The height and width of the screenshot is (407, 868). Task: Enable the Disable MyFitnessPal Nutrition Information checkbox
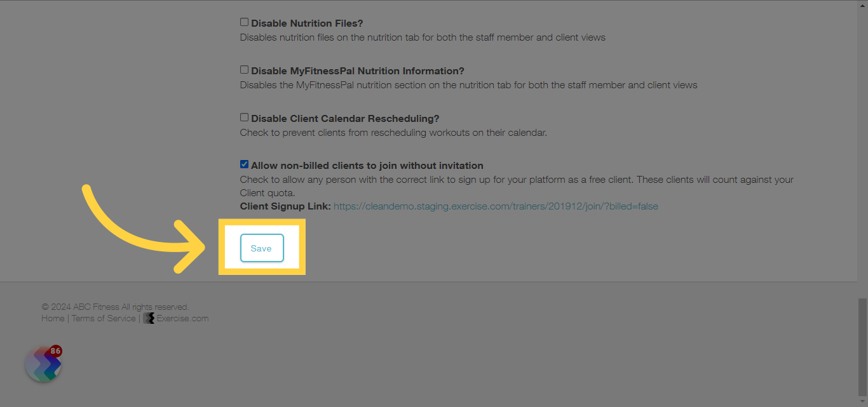coord(244,70)
